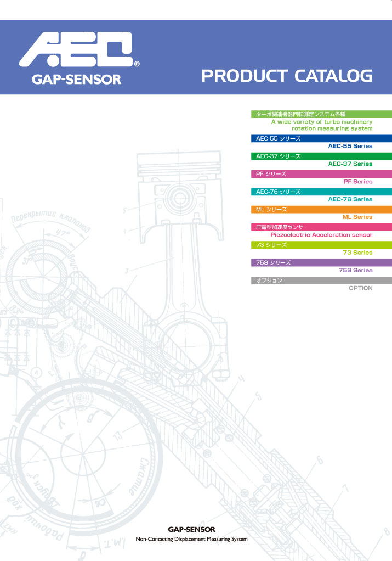Select the dark blue AEC-55 シリーズ tab bar
This screenshot has height=561, width=392.
(321, 138)
